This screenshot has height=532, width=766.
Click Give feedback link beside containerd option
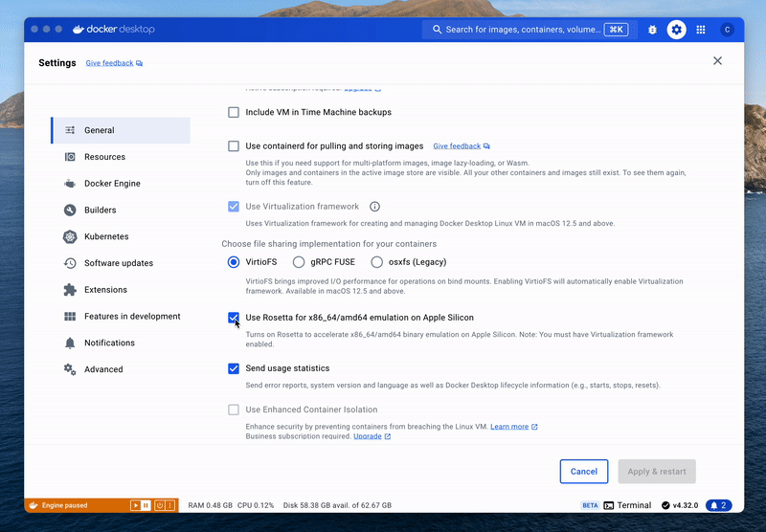[x=462, y=146]
